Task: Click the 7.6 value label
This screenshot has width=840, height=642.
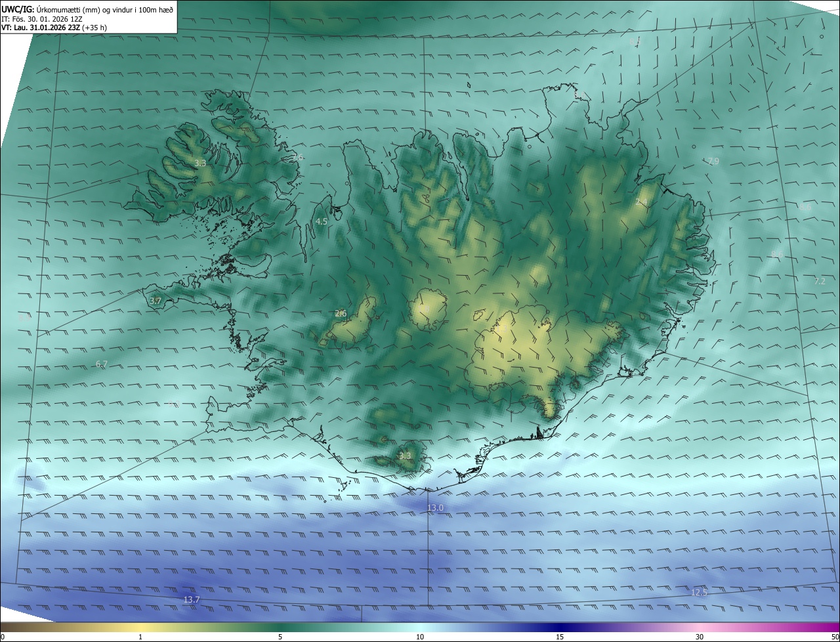Action: click(297, 158)
